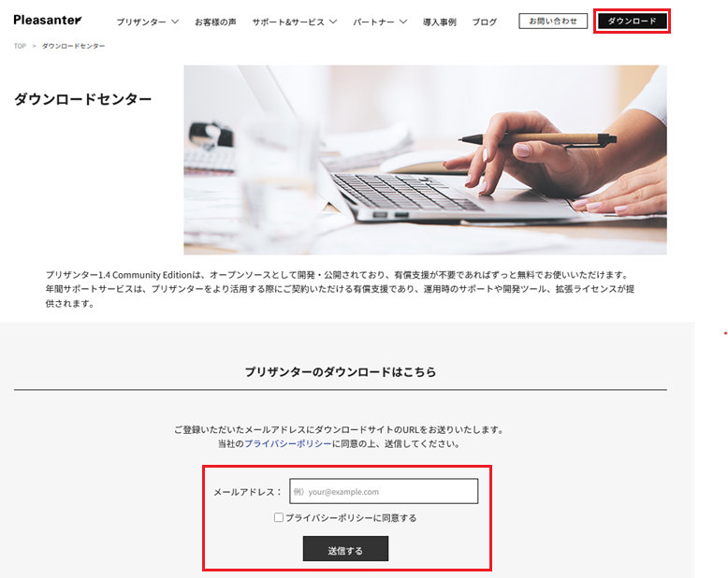728x578 pixels.
Task: Open the プライバシーポリシー link
Action: click(x=288, y=443)
